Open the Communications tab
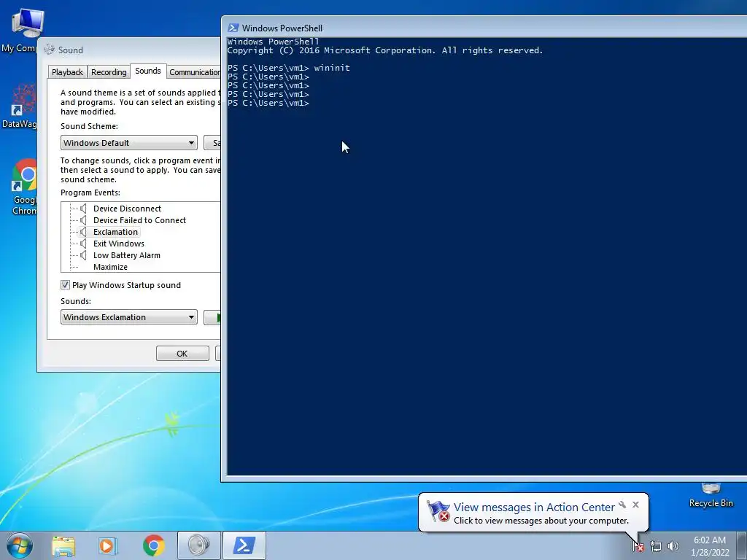The image size is (747, 560). 194,72
